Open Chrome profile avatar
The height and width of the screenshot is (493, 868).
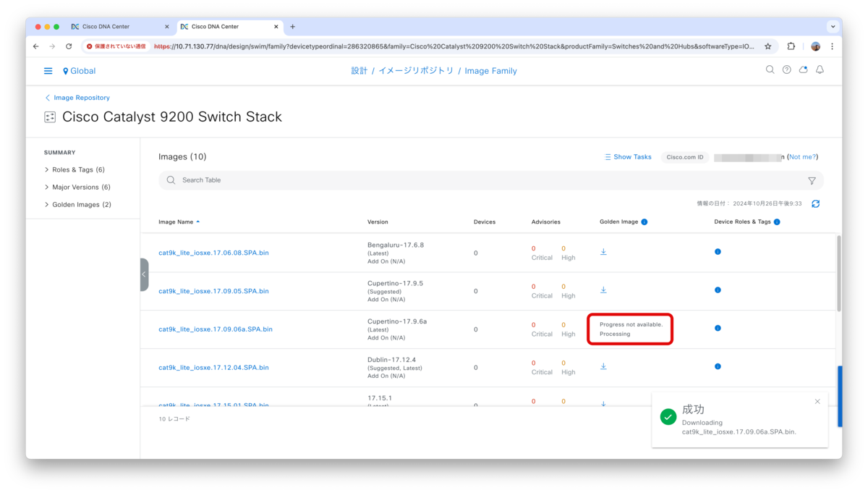point(815,46)
